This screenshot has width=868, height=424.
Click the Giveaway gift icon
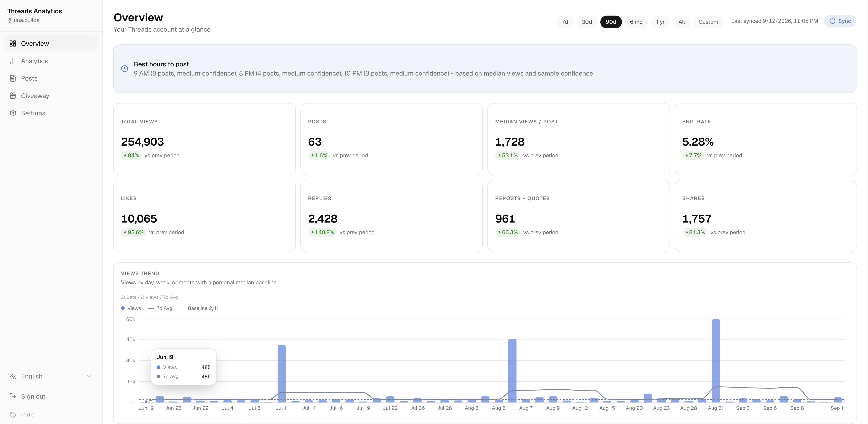pyautogui.click(x=13, y=96)
